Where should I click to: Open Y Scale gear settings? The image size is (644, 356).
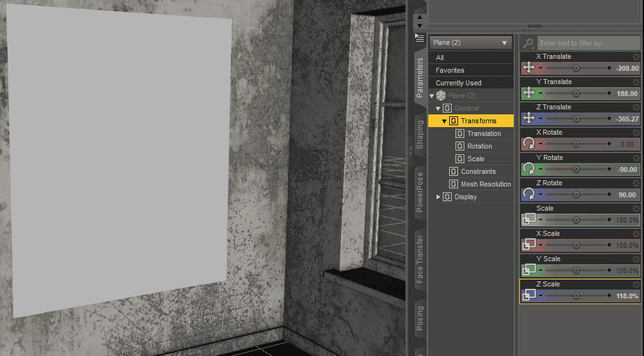click(636, 259)
